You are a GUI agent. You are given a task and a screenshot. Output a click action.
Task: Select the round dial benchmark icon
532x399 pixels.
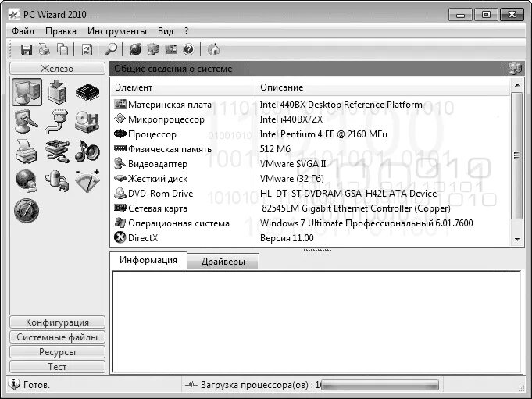27,211
